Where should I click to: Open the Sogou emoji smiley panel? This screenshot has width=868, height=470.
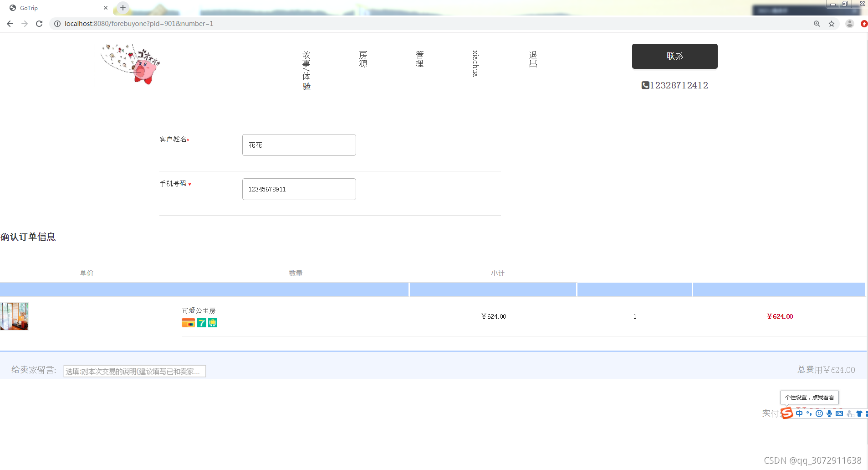[819, 413]
